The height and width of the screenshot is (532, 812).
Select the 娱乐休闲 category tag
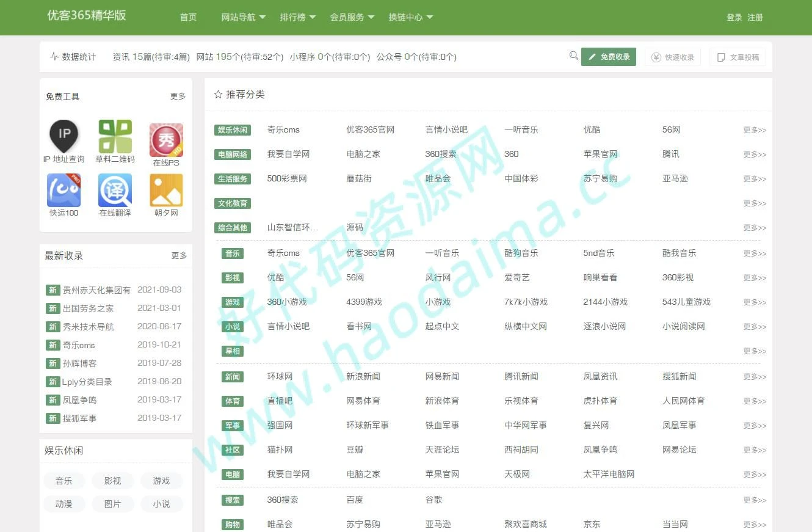(x=233, y=130)
